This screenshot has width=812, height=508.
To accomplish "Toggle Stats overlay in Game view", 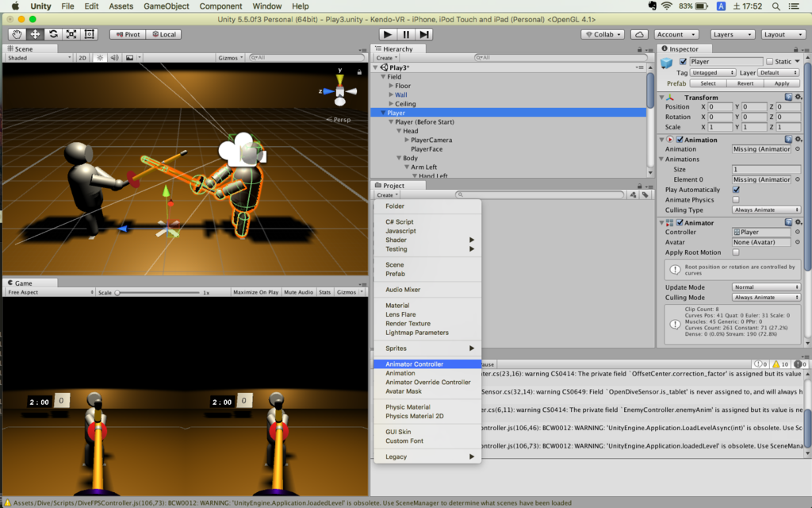I will (324, 292).
